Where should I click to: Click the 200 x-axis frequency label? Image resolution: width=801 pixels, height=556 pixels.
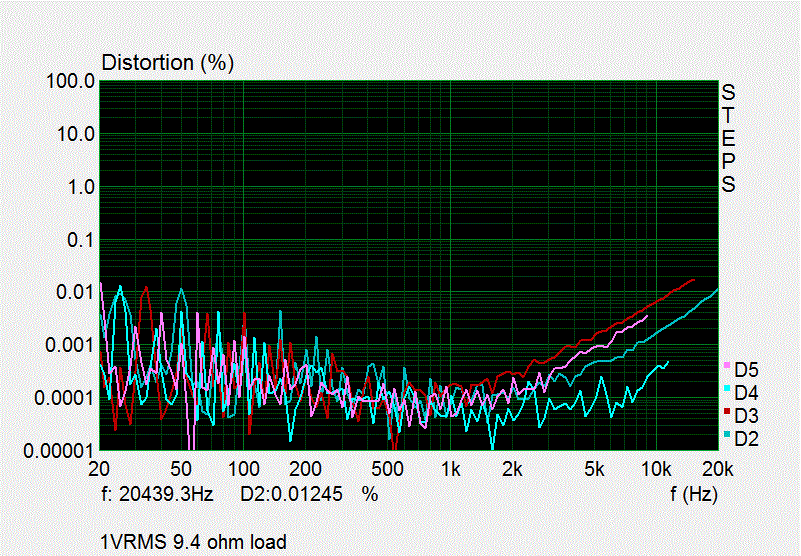[x=305, y=469]
